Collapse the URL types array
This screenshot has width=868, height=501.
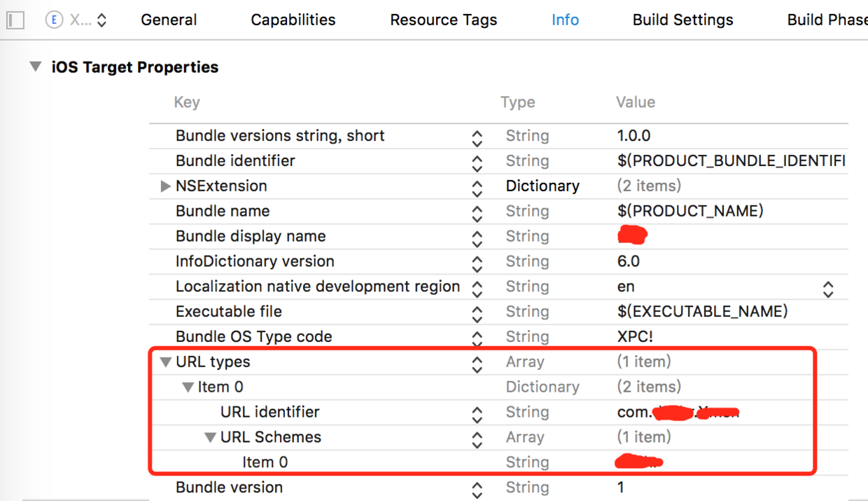coord(166,362)
